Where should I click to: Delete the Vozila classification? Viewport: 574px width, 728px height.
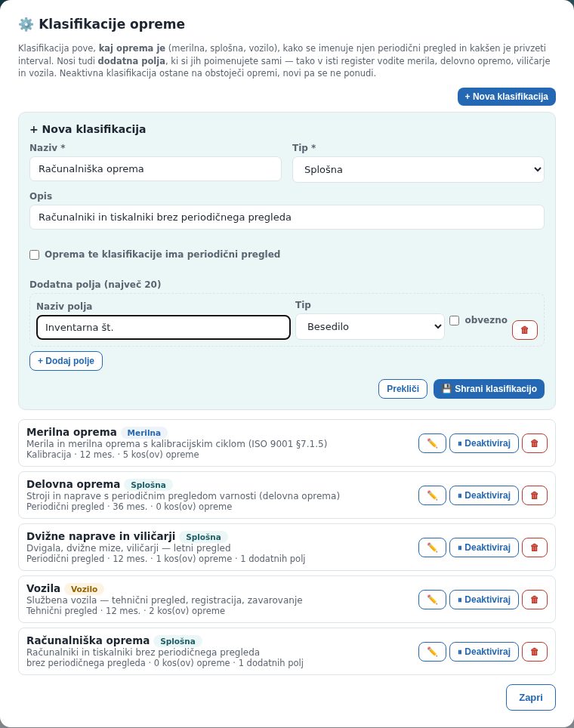click(535, 600)
